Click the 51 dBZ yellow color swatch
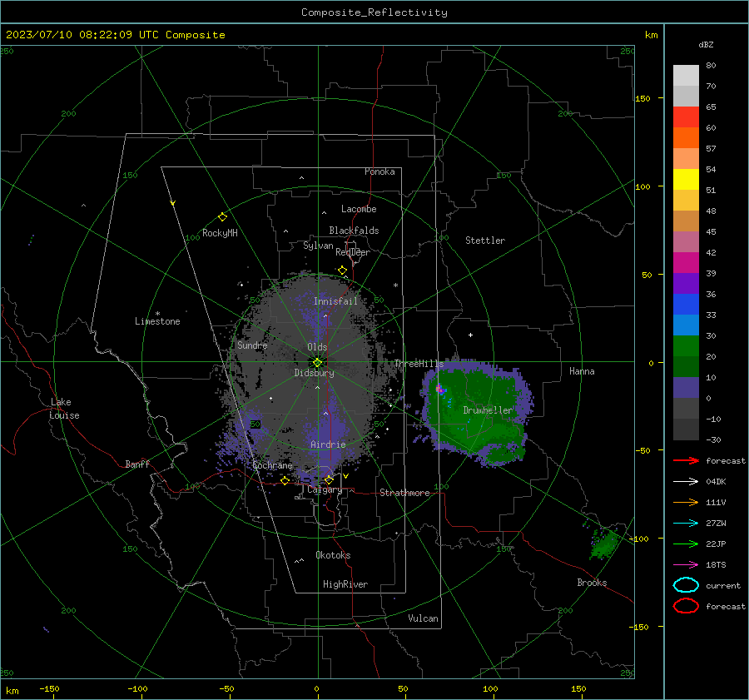749x700 pixels. point(686,180)
